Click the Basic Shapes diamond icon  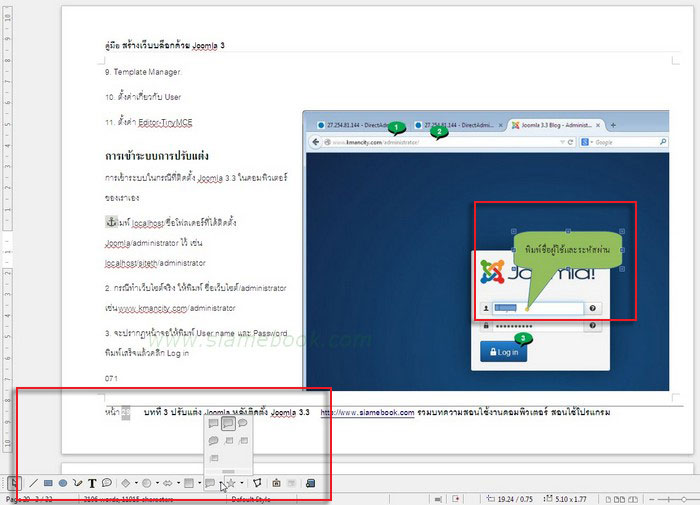pos(126,483)
